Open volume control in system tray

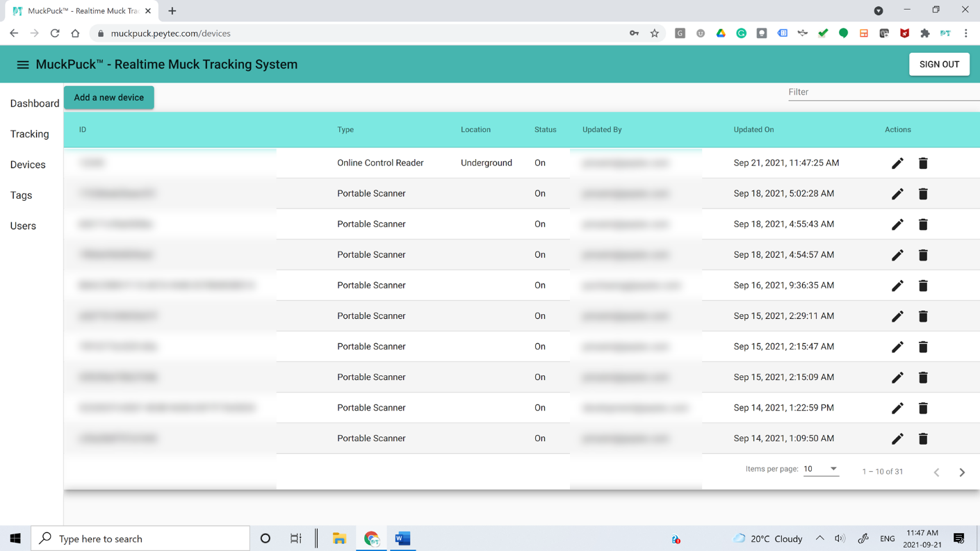840,538
